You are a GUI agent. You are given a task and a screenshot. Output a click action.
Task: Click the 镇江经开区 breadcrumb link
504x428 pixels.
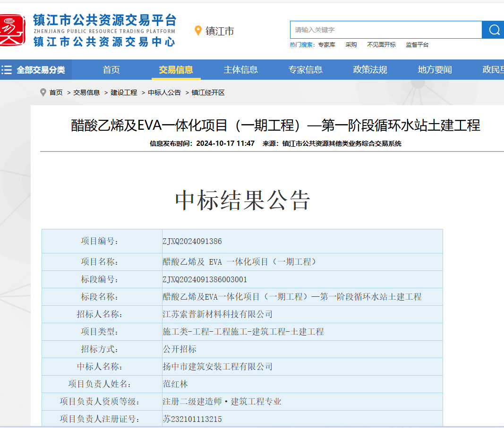pos(208,92)
